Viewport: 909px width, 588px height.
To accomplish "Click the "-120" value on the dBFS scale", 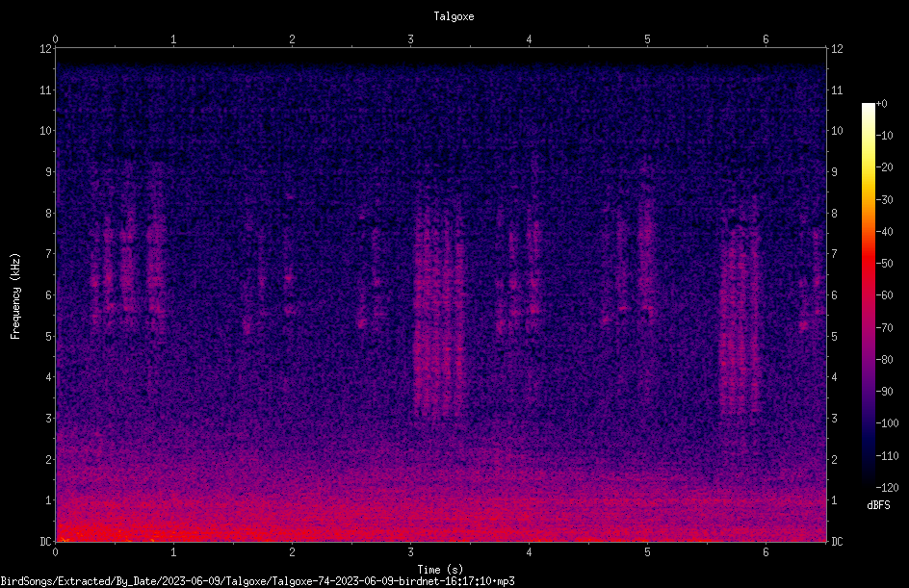I will [x=887, y=488].
